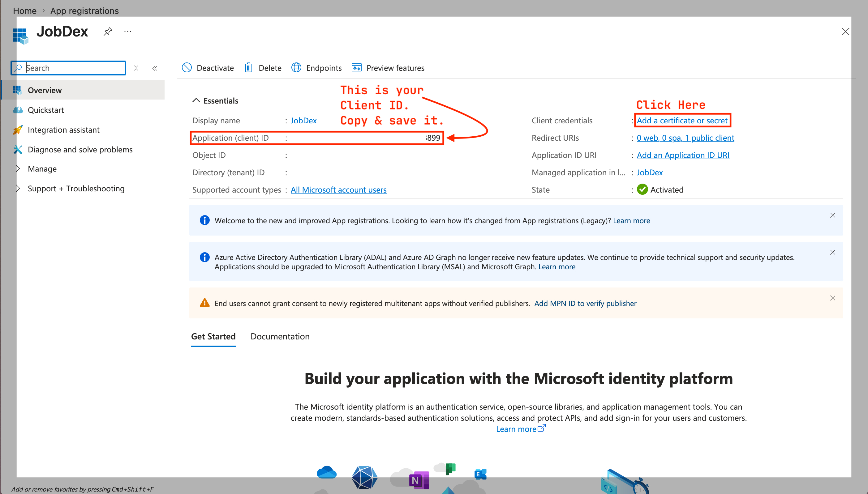Click the blue info icon in ADAL banner

pyautogui.click(x=204, y=257)
